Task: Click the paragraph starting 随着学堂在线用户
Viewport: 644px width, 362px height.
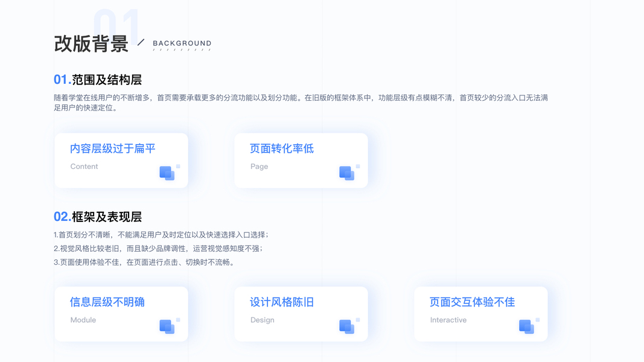Action: tap(301, 103)
